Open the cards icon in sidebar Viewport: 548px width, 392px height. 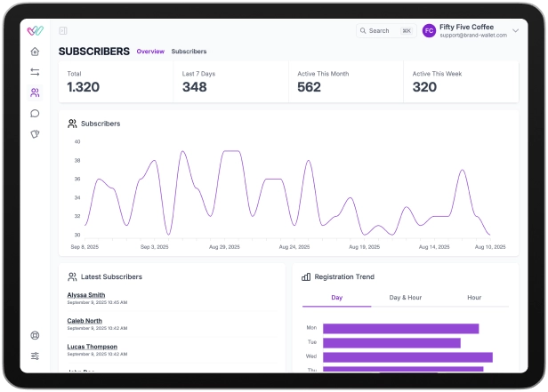35,134
